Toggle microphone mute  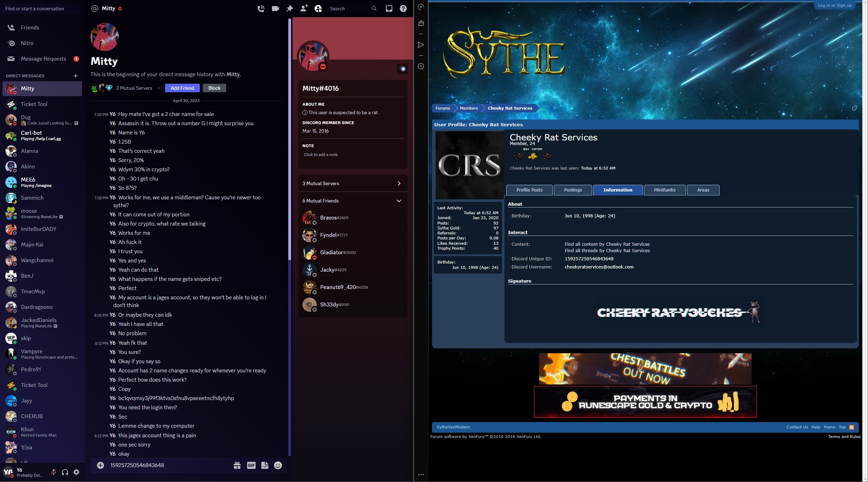pyautogui.click(x=54, y=472)
